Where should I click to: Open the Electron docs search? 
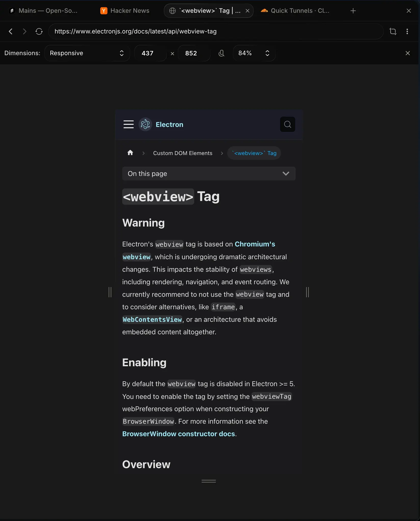[x=288, y=124]
